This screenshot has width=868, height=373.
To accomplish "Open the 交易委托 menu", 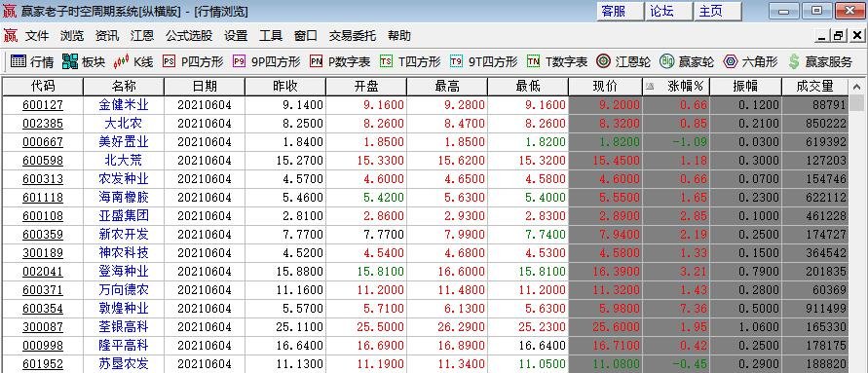I will point(352,36).
